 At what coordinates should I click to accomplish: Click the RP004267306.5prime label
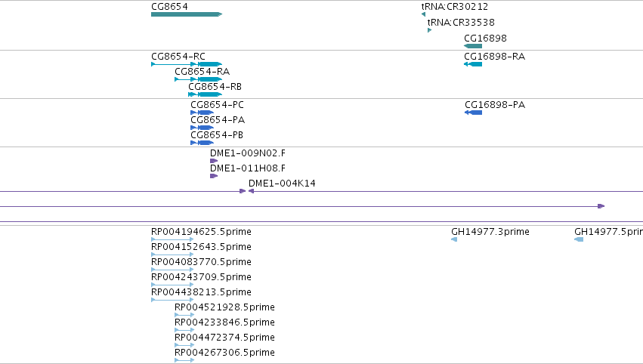224,353
